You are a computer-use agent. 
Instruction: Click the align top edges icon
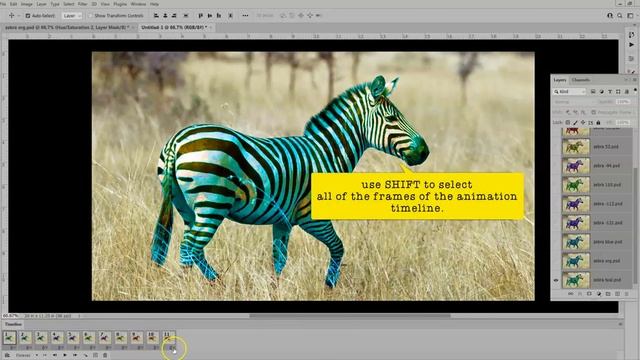tap(200, 16)
